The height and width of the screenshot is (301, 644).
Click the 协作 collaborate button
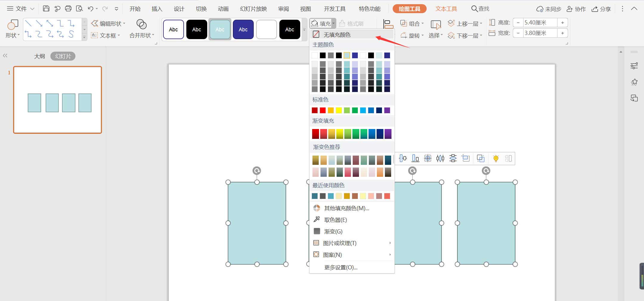(x=576, y=9)
